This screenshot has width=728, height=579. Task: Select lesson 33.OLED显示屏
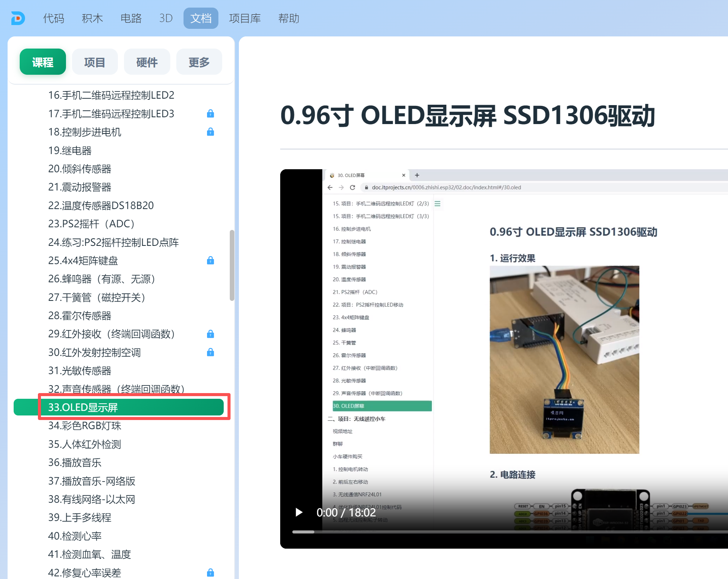click(x=119, y=407)
